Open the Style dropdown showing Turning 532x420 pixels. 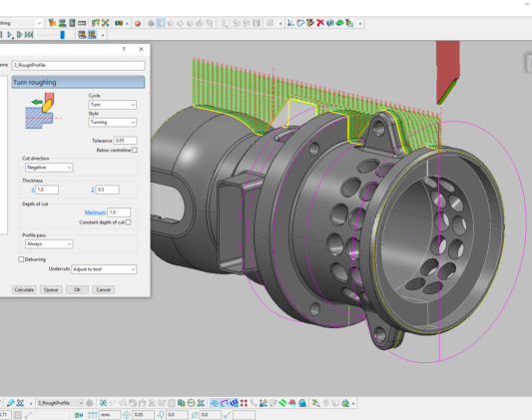[x=113, y=122]
